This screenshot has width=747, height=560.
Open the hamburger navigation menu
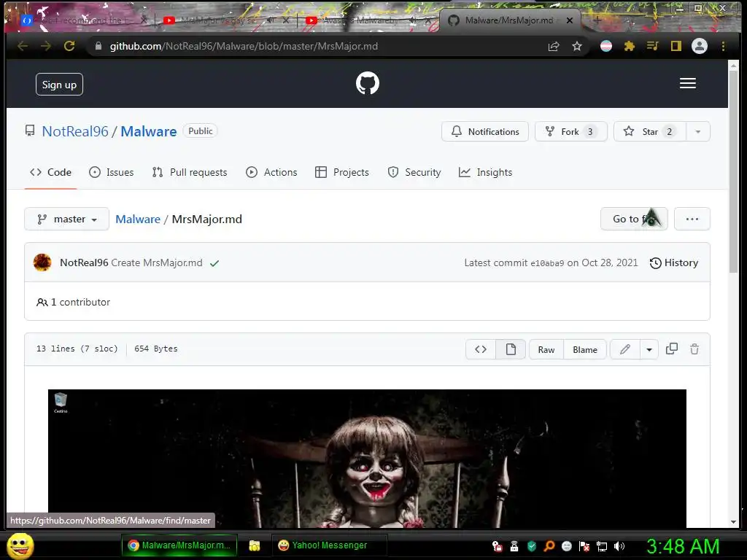[x=687, y=83]
